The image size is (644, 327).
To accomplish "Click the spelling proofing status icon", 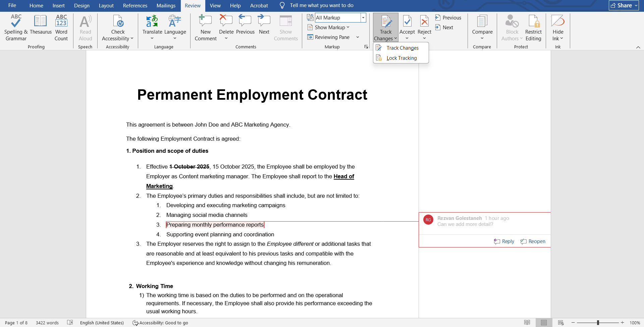I will tap(70, 323).
